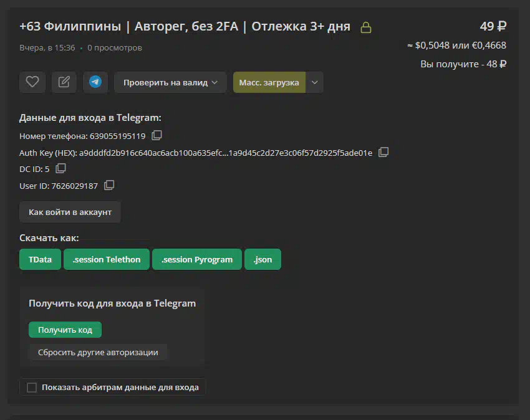530x420 pixels.
Task: Toggle 'Показать арбитрам данные для входа' checkbox
Action: click(x=32, y=388)
